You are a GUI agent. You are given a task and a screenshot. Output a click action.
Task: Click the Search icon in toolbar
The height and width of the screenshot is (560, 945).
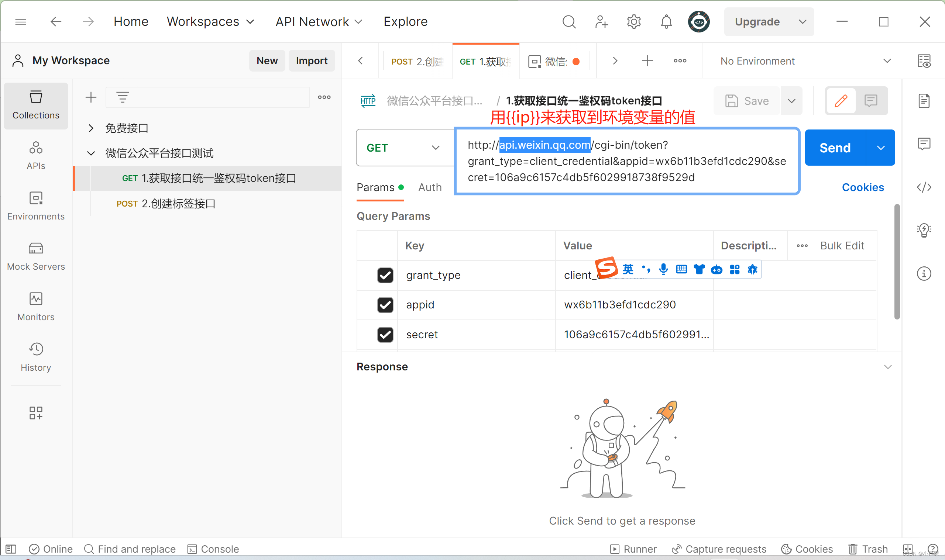pos(570,21)
